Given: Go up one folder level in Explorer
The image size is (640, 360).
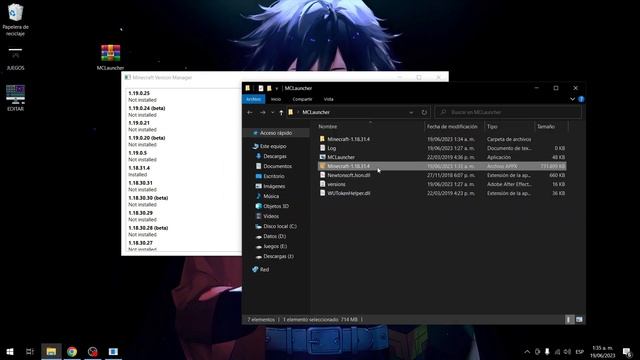Looking at the screenshot, I should click(281, 112).
